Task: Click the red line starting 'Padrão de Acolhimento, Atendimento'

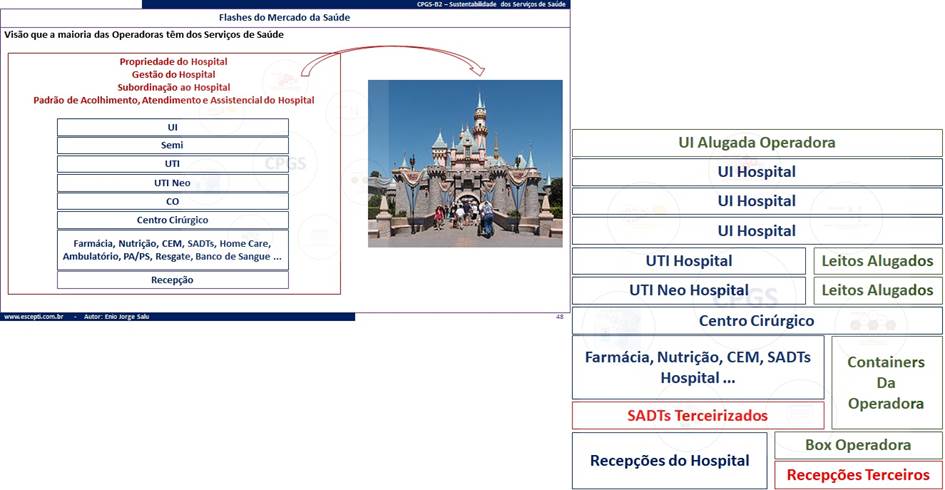Action: (174, 100)
